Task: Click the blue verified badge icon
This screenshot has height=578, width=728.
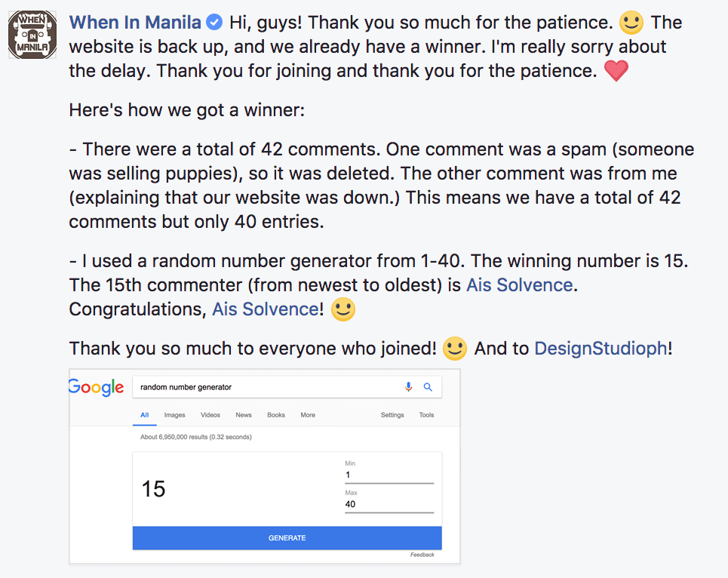Action: tap(214, 23)
